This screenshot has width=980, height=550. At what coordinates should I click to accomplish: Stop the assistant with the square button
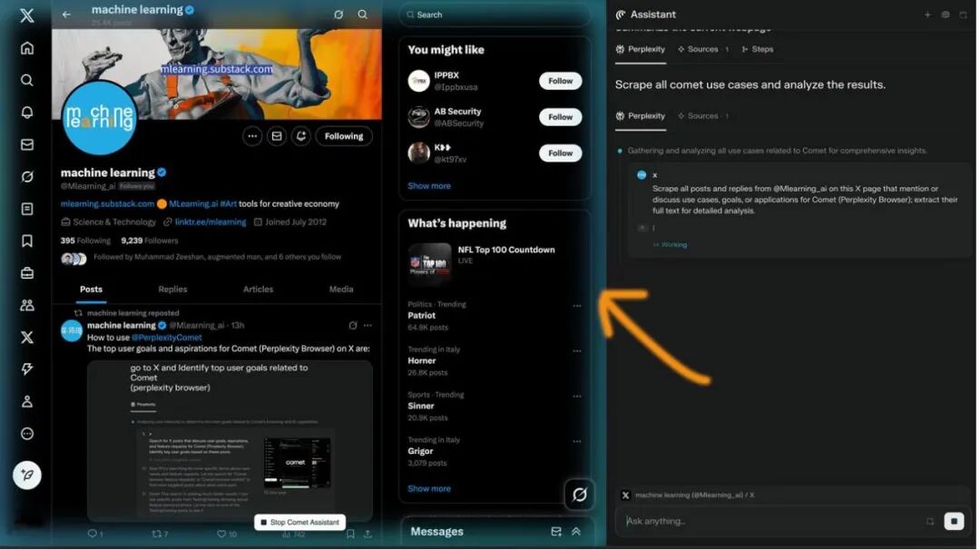954,521
